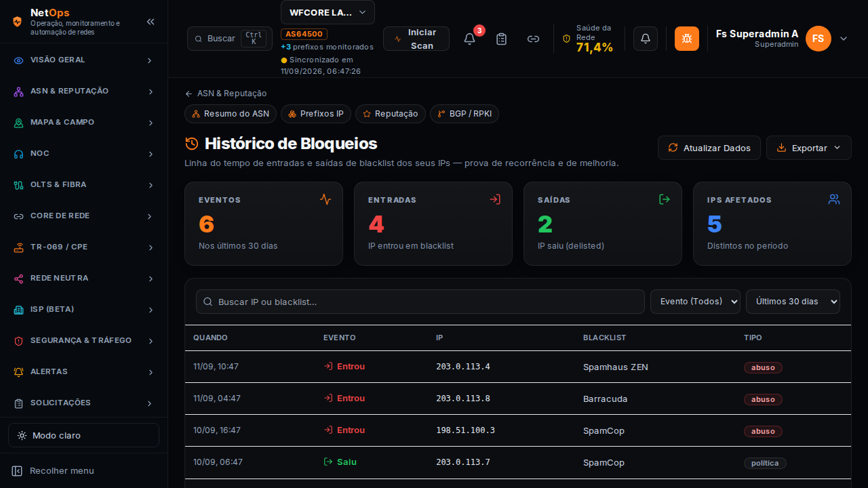Click the Iniciar Scan button
Viewport: 868px width, 488px height.
pos(416,39)
